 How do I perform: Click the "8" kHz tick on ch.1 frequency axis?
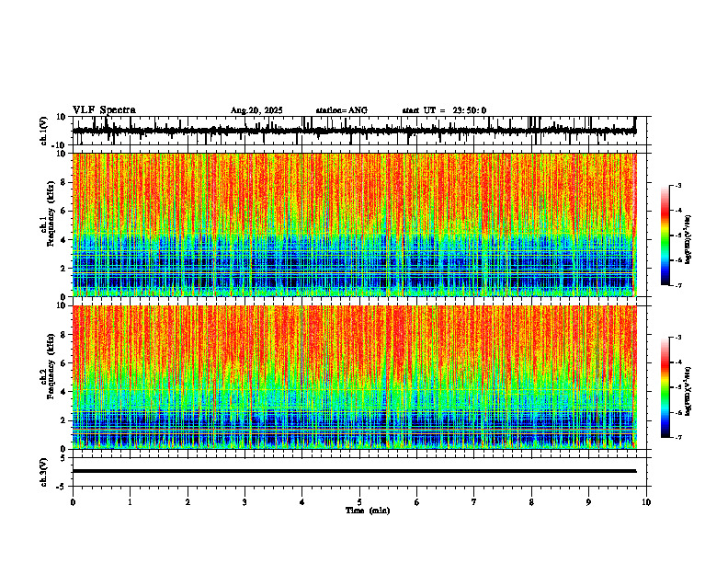click(x=63, y=182)
